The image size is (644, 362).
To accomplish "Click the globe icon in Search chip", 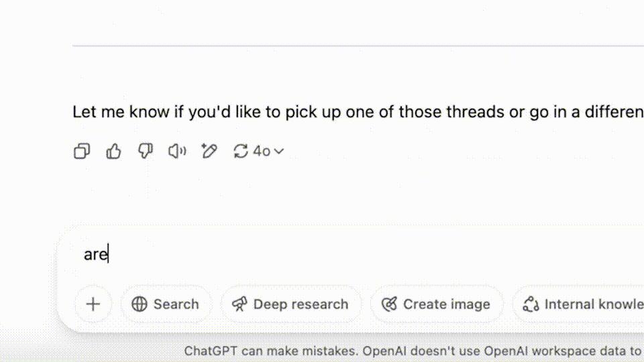I will [x=140, y=304].
